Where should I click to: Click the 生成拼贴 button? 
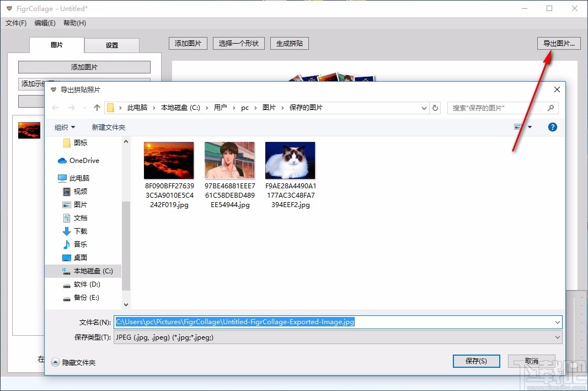click(289, 43)
